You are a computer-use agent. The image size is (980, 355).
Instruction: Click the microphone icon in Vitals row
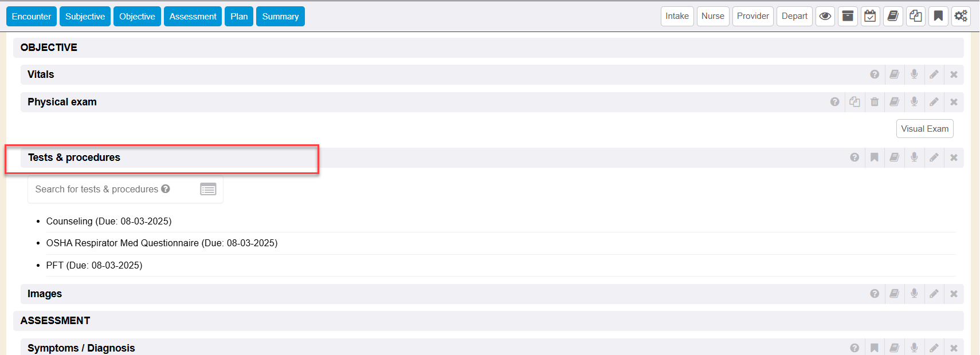pyautogui.click(x=914, y=74)
